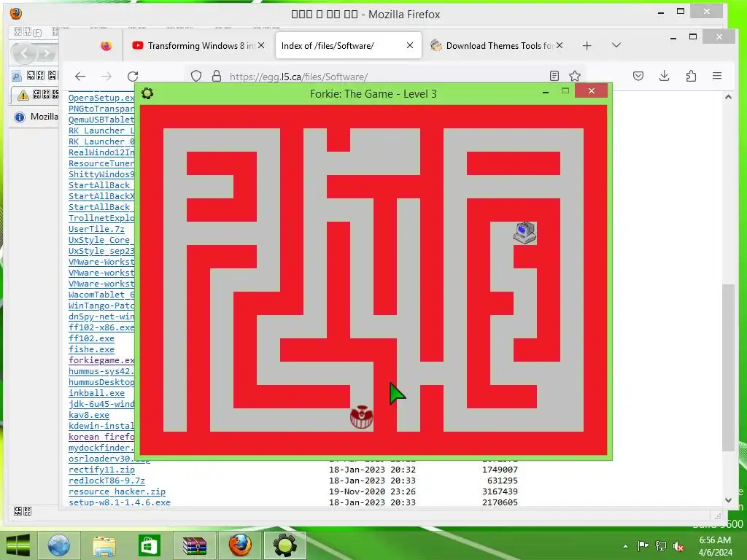Open the Pocket save icon
Viewport: 747px width, 560px height.
tap(638, 76)
